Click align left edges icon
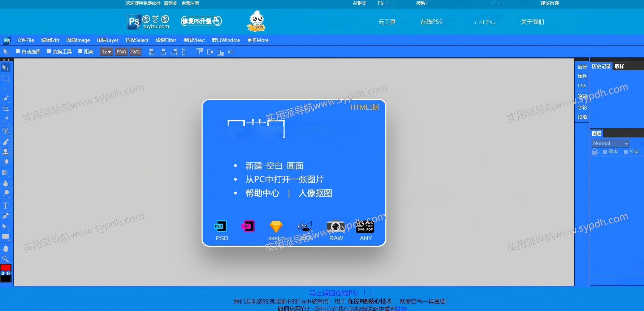This screenshot has width=644, height=311. [x=152, y=52]
